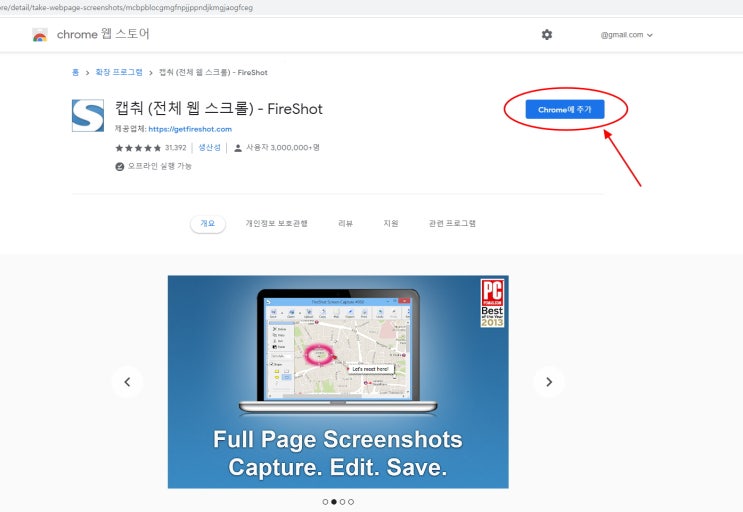This screenshot has height=512, width=743.
Task: Show next screenshot with right chevron
Action: coord(549,382)
